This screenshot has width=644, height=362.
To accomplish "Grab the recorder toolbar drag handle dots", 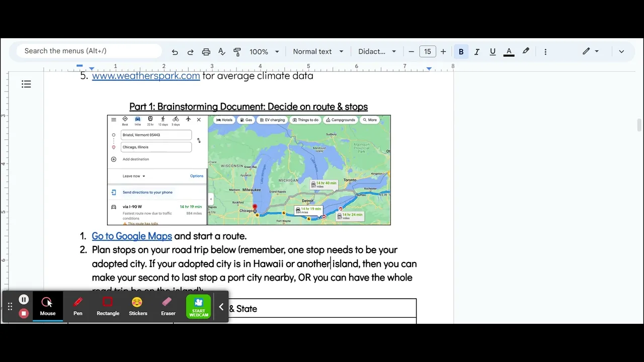I will (x=10, y=307).
